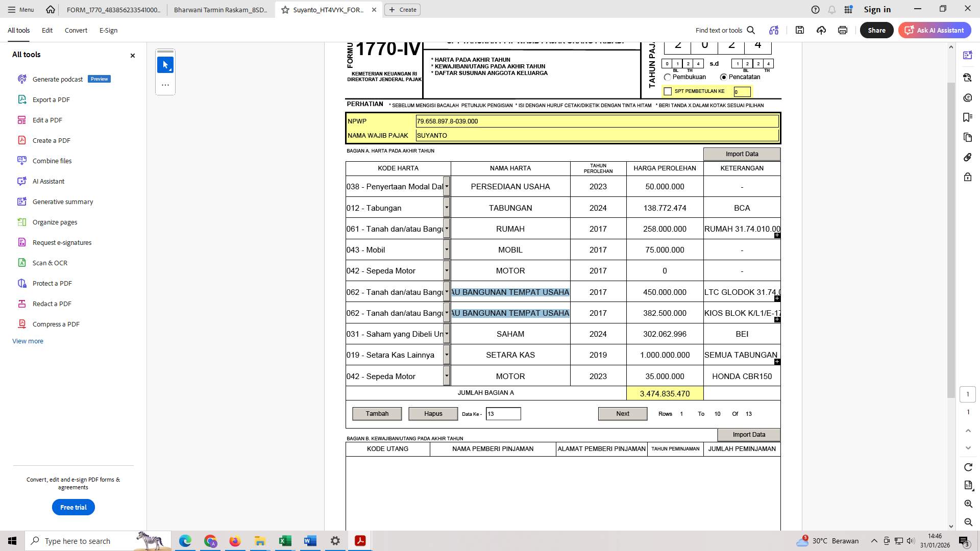This screenshot has width=980, height=551.
Task: Rotate the page clockwise
Action: [x=968, y=467]
